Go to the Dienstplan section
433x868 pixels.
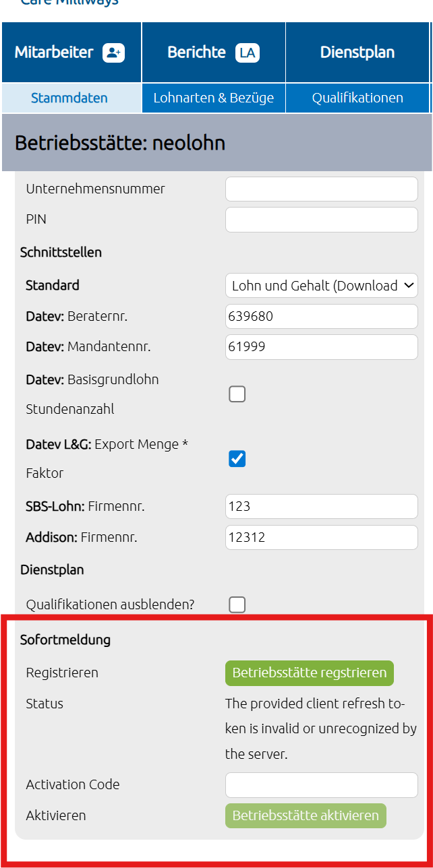[x=357, y=53]
